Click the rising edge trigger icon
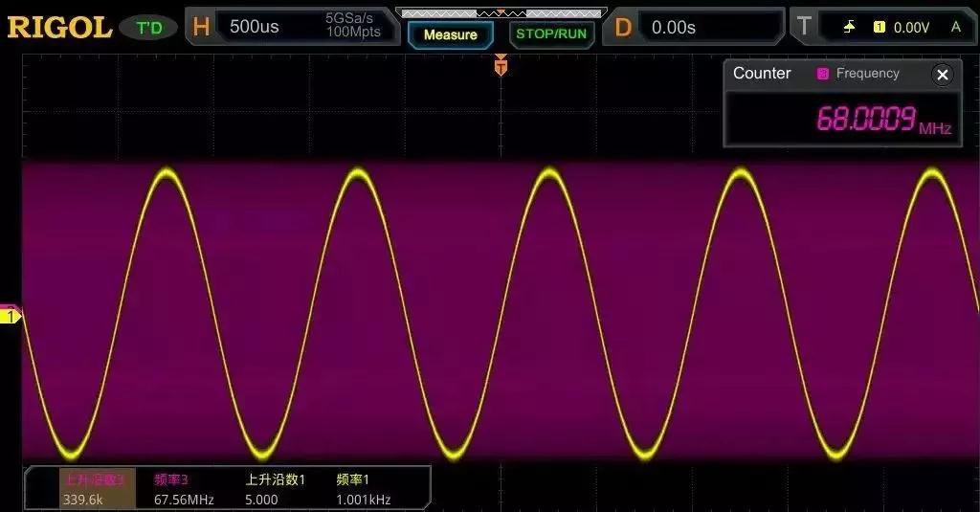Screen dimensions: 980x512 (x=849, y=27)
